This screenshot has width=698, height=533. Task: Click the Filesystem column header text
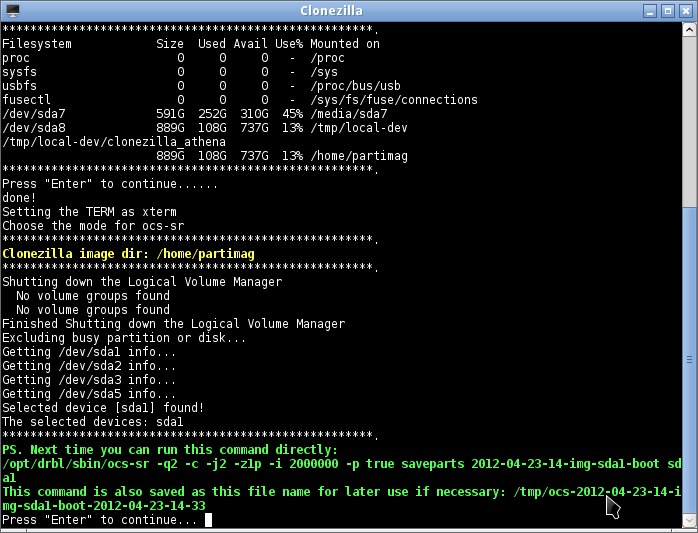(37, 44)
